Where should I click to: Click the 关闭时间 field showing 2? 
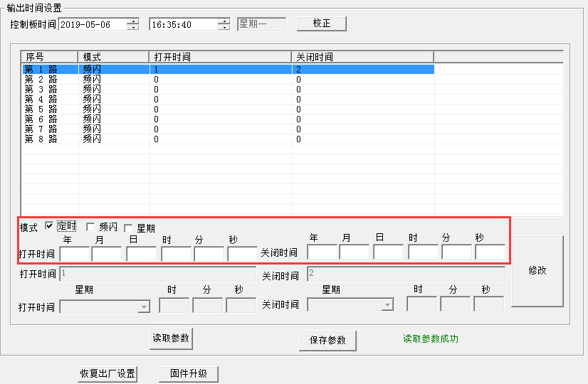(406, 274)
